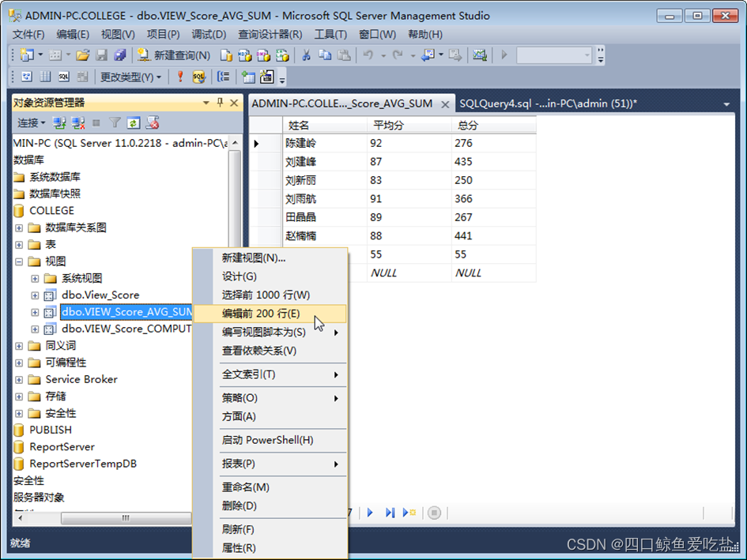Open the Connect (连接) dropdown
This screenshot has height=560, width=747.
[x=32, y=123]
